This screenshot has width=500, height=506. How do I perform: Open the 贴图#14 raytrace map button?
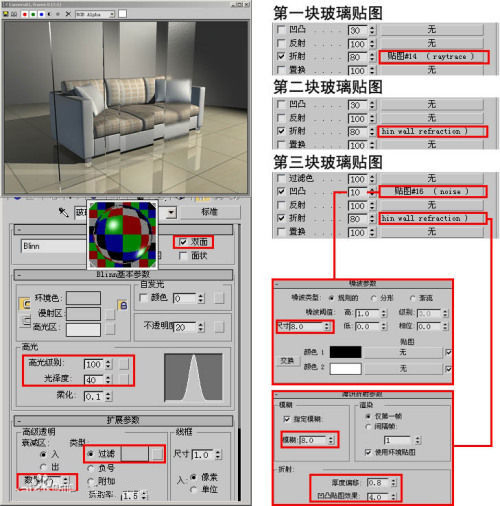434,57
